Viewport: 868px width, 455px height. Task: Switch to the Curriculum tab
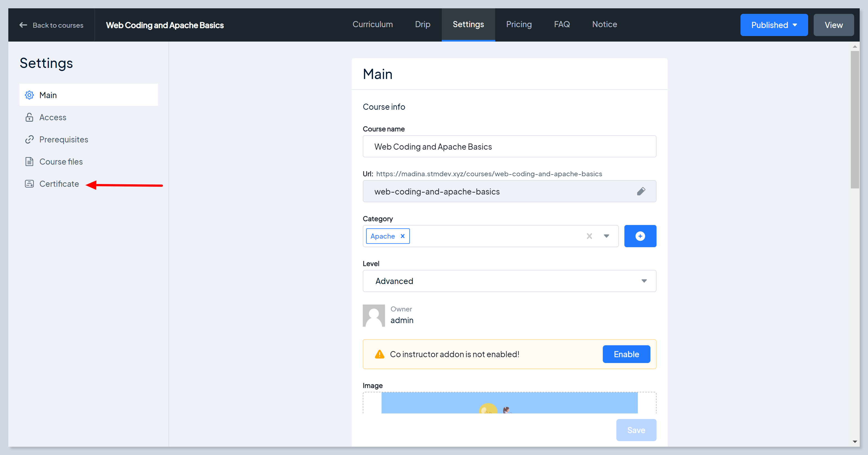(372, 24)
